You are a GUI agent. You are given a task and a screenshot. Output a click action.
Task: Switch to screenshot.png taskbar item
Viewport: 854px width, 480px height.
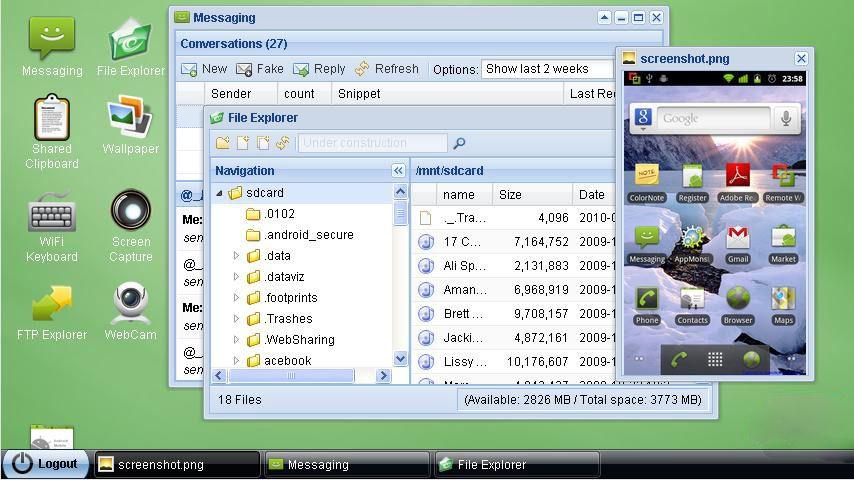point(177,464)
